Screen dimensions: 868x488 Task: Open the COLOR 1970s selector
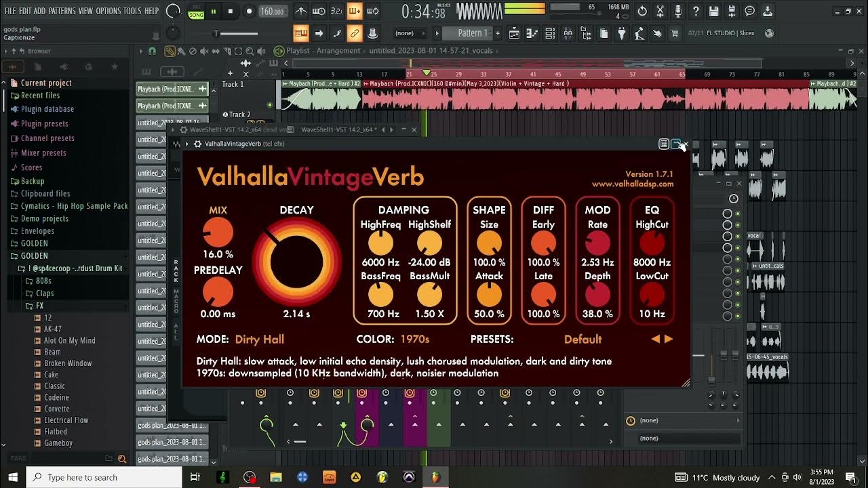415,339
